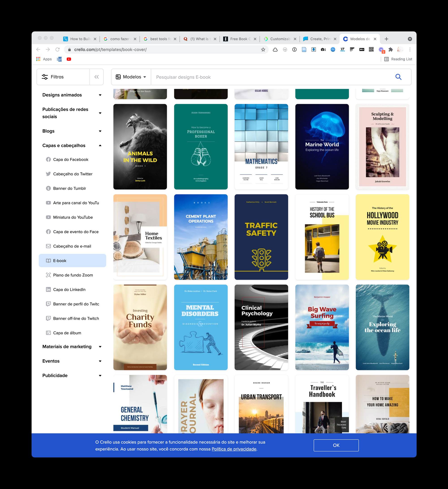448x489 pixels.
Task: Select Banner de perfil do Twitch
Action: (73, 304)
